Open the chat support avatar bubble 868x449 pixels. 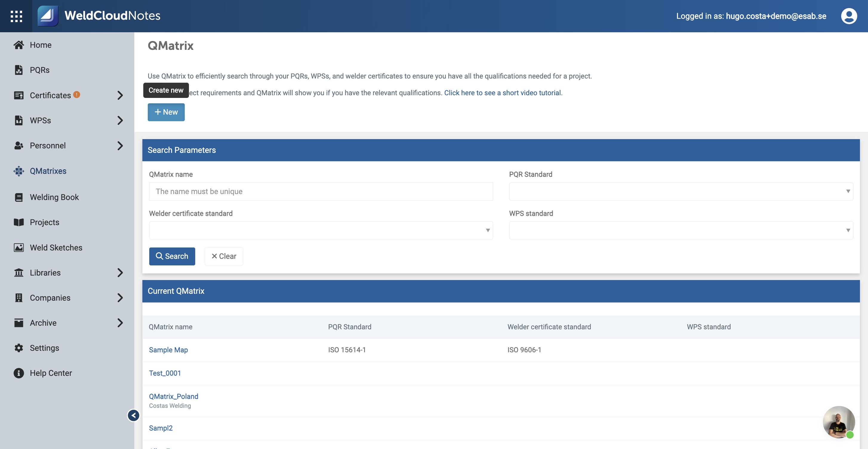pos(838,422)
